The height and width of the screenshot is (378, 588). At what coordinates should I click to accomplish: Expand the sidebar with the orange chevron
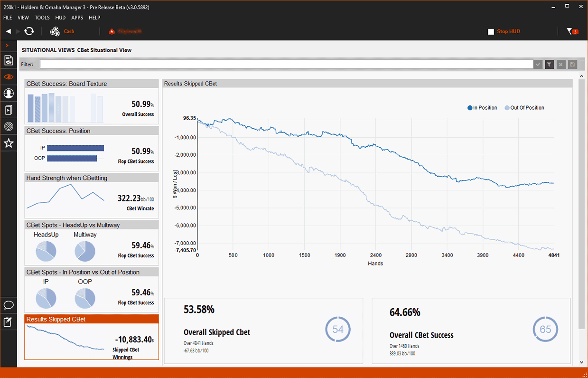click(7, 45)
